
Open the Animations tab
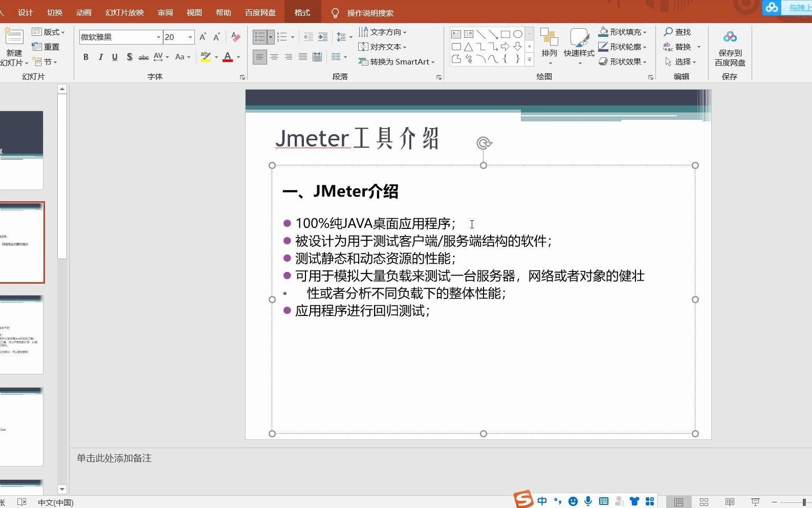84,12
